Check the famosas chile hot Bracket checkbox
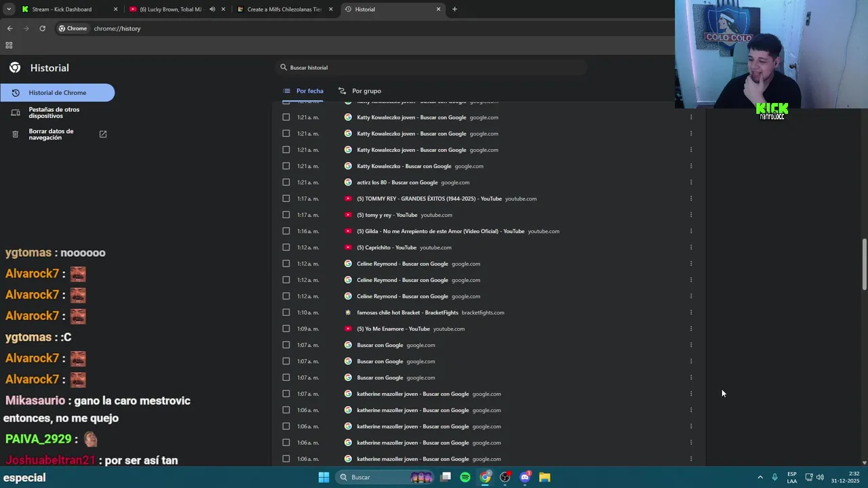This screenshot has height=488, width=868. [x=286, y=312]
